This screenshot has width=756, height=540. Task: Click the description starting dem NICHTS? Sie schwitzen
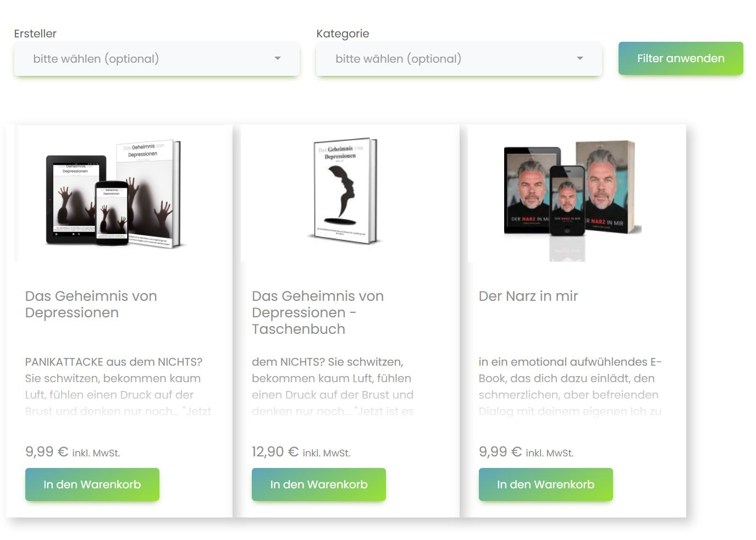click(x=333, y=387)
